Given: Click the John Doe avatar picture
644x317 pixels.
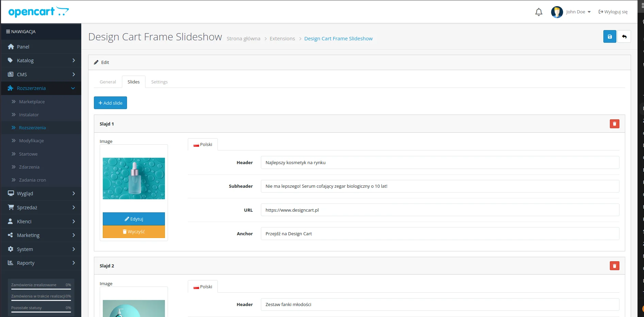Looking at the screenshot, I should (x=557, y=12).
